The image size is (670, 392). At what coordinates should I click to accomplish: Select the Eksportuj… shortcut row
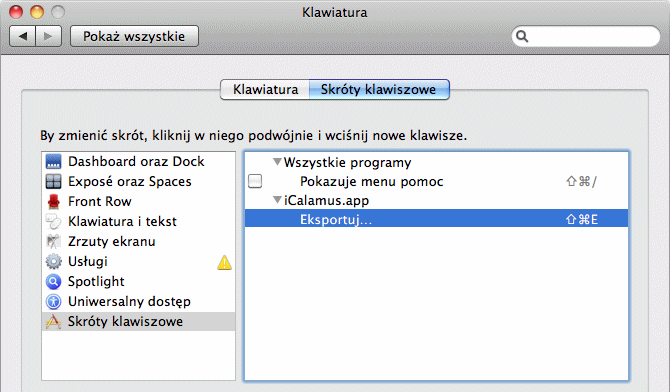tap(436, 219)
